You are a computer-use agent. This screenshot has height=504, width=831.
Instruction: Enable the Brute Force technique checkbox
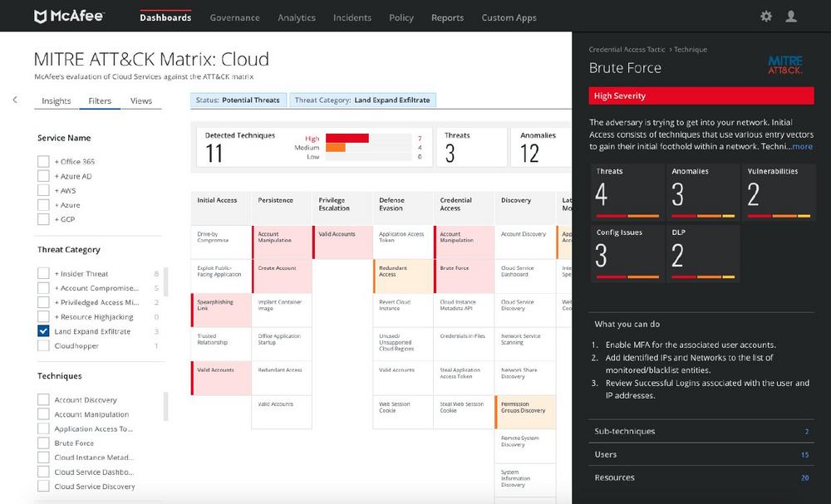click(43, 443)
